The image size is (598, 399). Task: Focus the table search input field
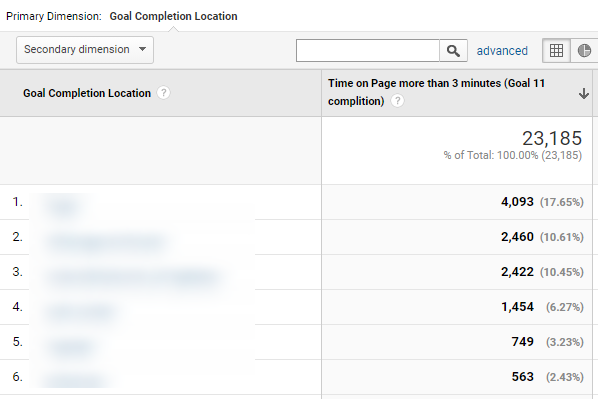click(x=368, y=50)
